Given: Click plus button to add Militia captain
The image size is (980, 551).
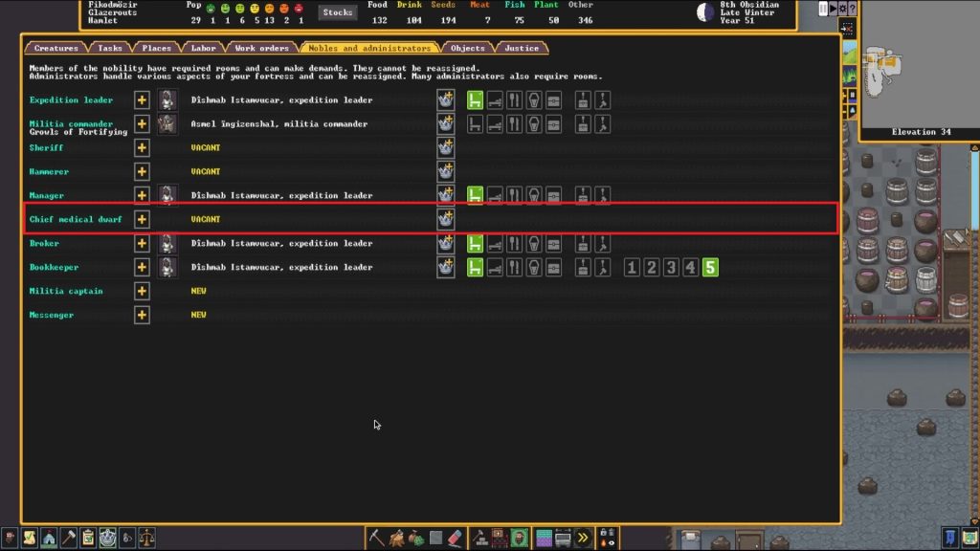Looking at the screenshot, I should coord(142,291).
